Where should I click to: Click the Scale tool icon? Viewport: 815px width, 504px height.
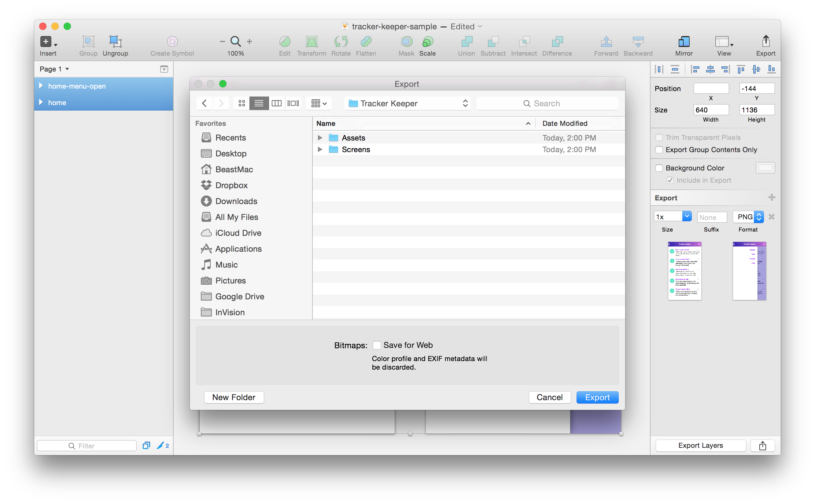click(x=427, y=42)
